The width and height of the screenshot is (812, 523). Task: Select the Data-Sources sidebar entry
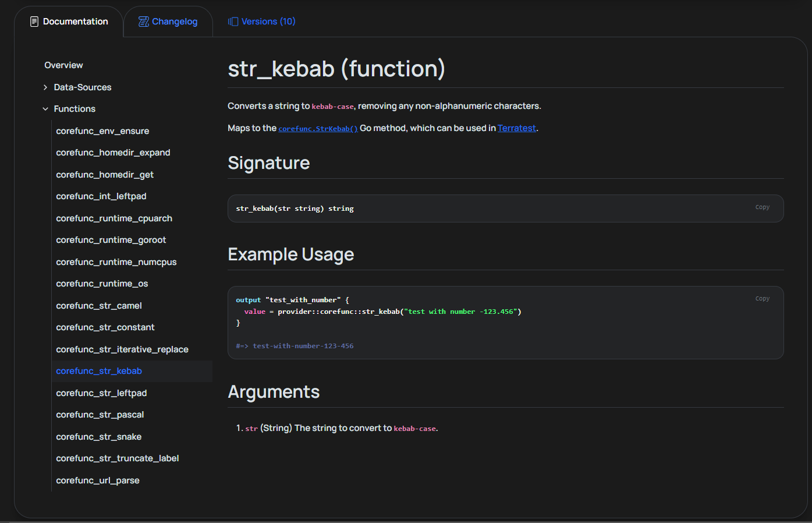coord(83,87)
